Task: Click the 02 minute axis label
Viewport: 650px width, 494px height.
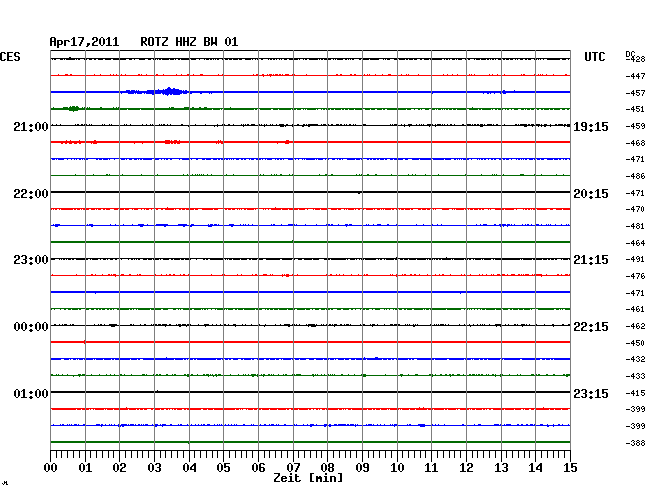Action: point(119,468)
